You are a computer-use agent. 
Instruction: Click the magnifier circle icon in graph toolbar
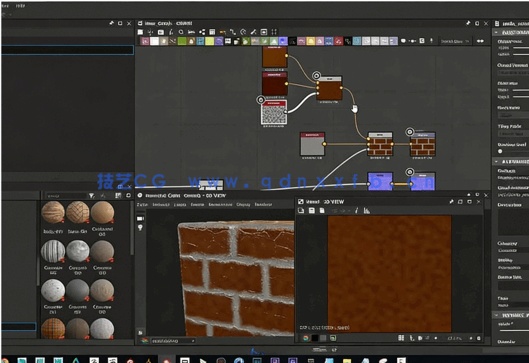click(181, 32)
